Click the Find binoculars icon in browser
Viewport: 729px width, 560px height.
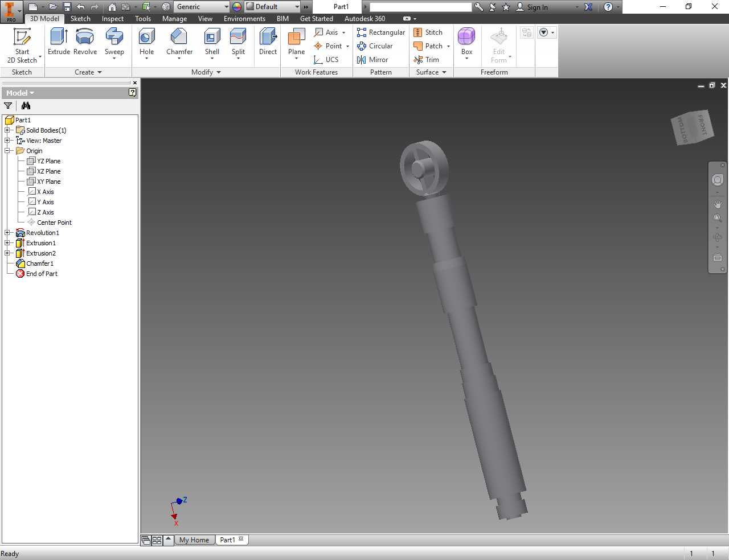[x=26, y=105]
